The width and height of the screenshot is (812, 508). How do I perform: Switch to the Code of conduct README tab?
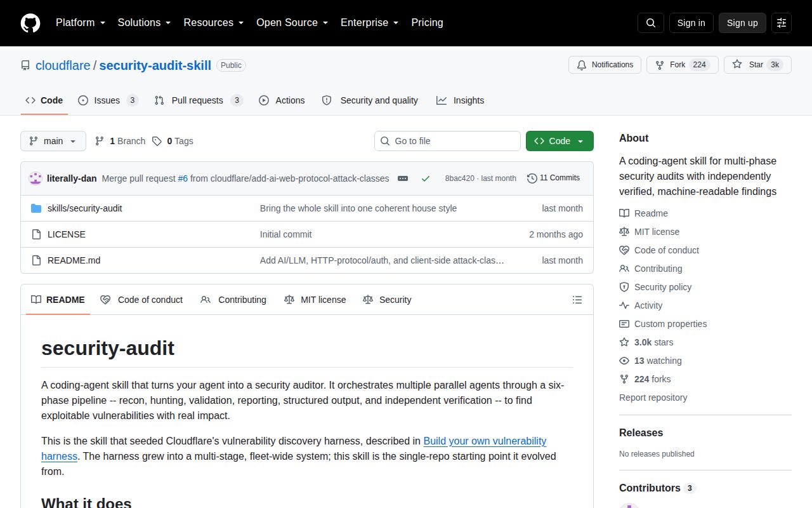coord(141,300)
